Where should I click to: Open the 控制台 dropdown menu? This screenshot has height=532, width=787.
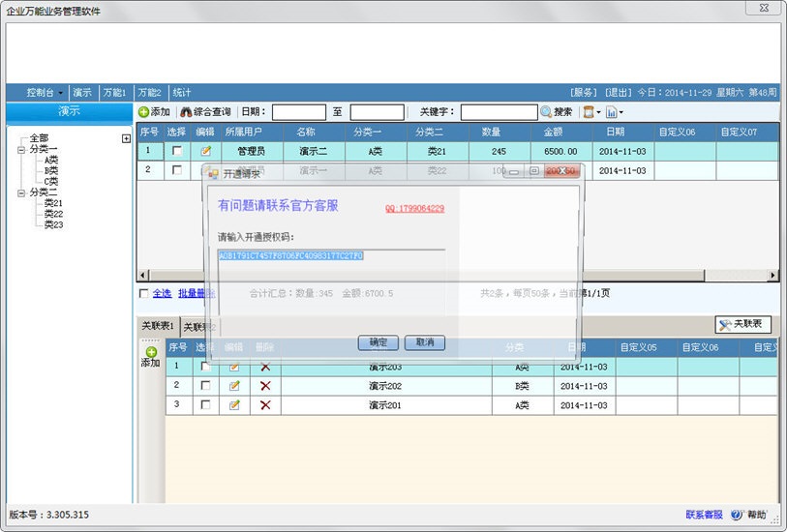45,92
